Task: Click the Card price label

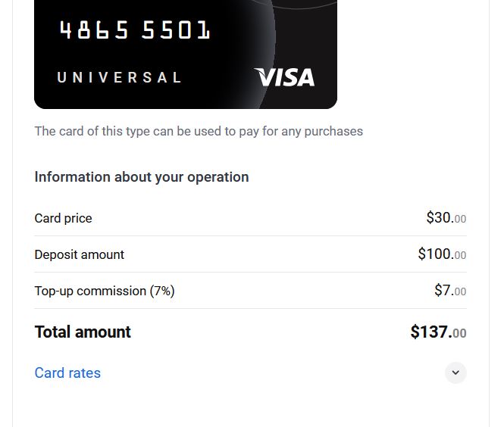Action: click(x=63, y=218)
